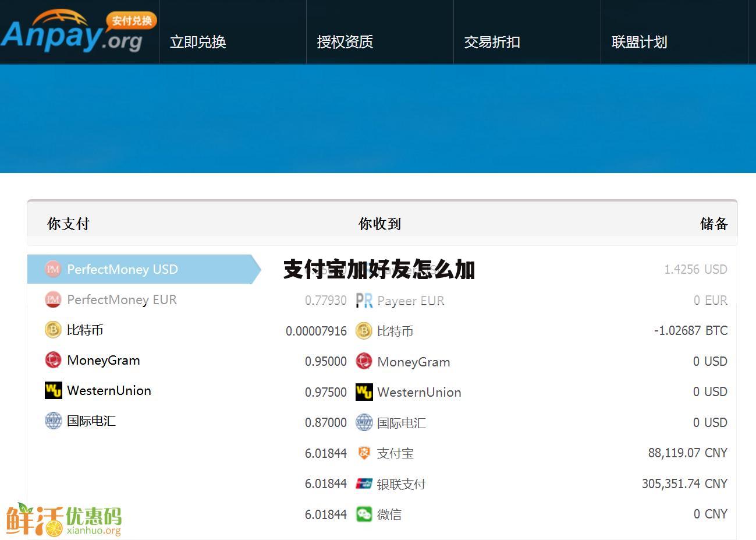Click the UnionPay 银联 card icon

pos(364,483)
